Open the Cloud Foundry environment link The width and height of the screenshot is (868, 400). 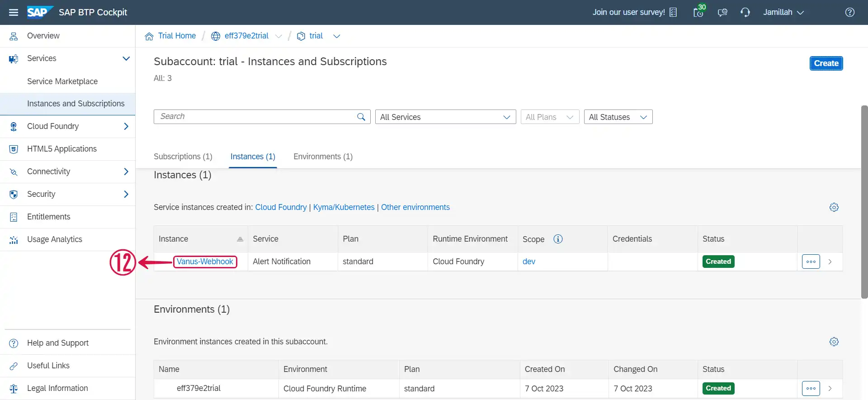pos(281,207)
